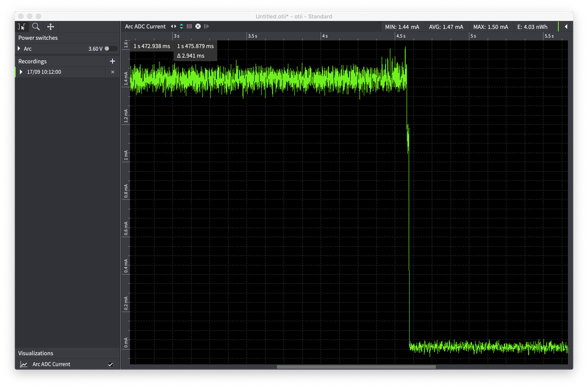Click the 3 s timeline mark
This screenshot has width=588, height=388.
(177, 36)
